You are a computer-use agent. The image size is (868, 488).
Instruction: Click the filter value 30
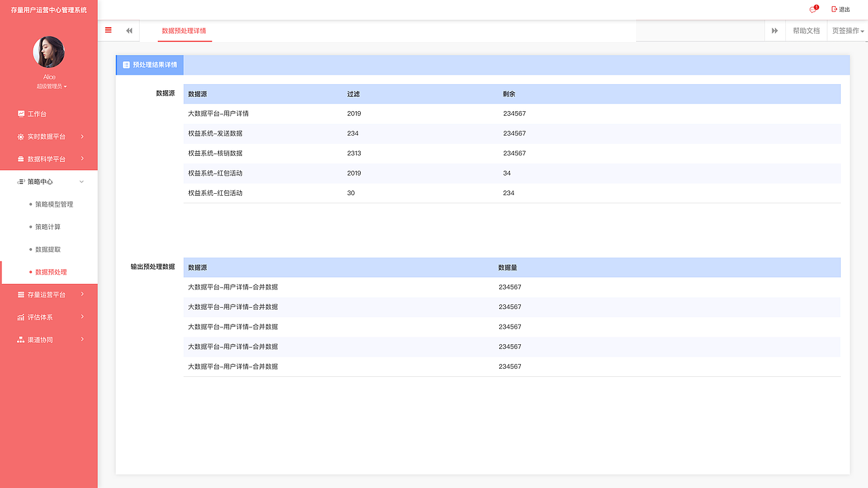[351, 193]
